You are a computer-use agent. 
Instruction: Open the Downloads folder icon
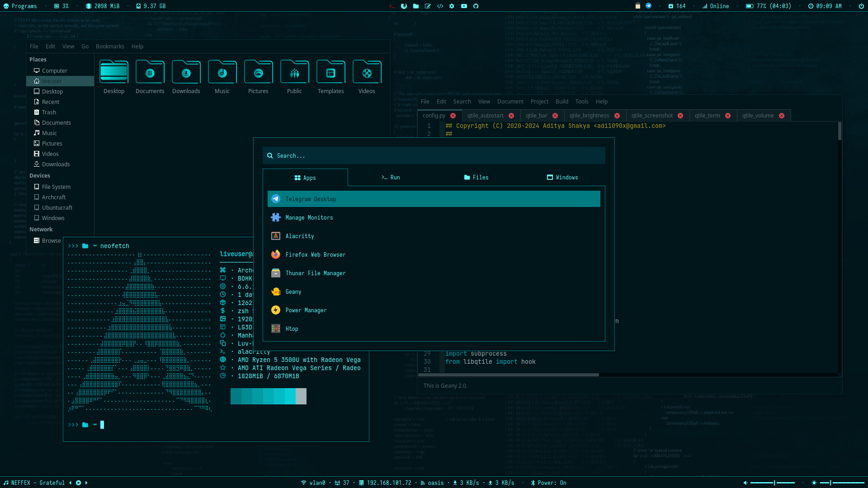point(186,73)
